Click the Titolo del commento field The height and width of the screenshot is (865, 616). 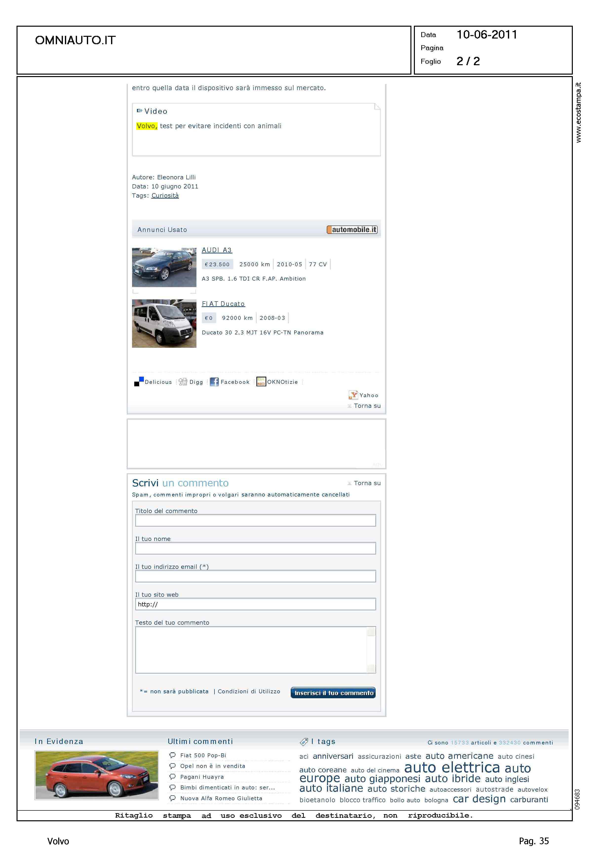[255, 520]
